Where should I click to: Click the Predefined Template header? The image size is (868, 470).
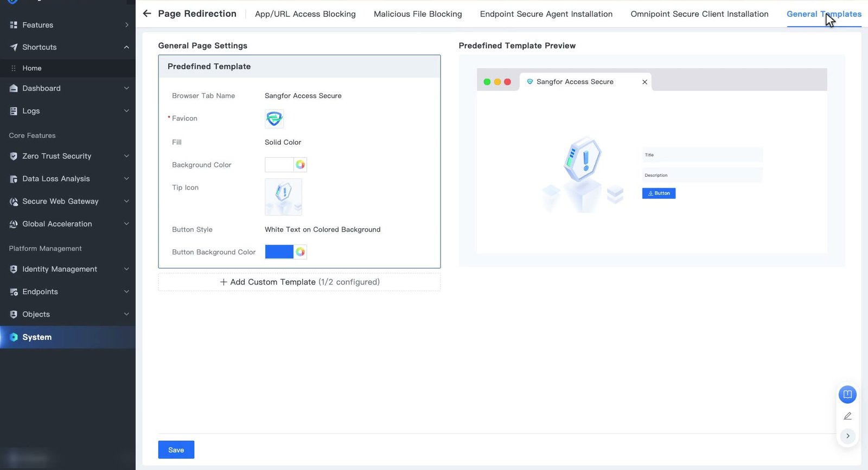[299, 67]
